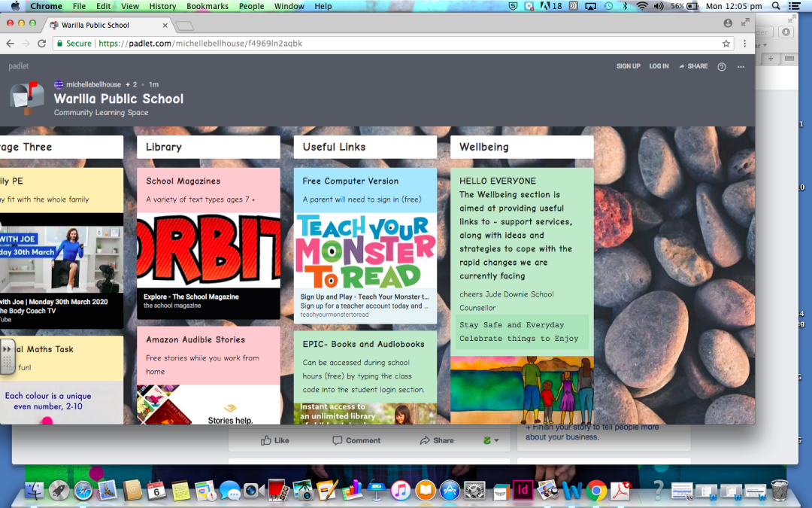This screenshot has height=508, width=812.
Task: Open Calendar from the Dock
Action: 156,491
